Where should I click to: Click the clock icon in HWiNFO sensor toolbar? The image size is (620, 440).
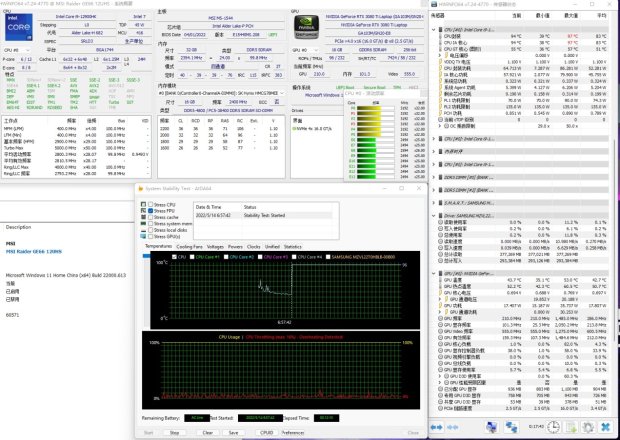pos(553,427)
